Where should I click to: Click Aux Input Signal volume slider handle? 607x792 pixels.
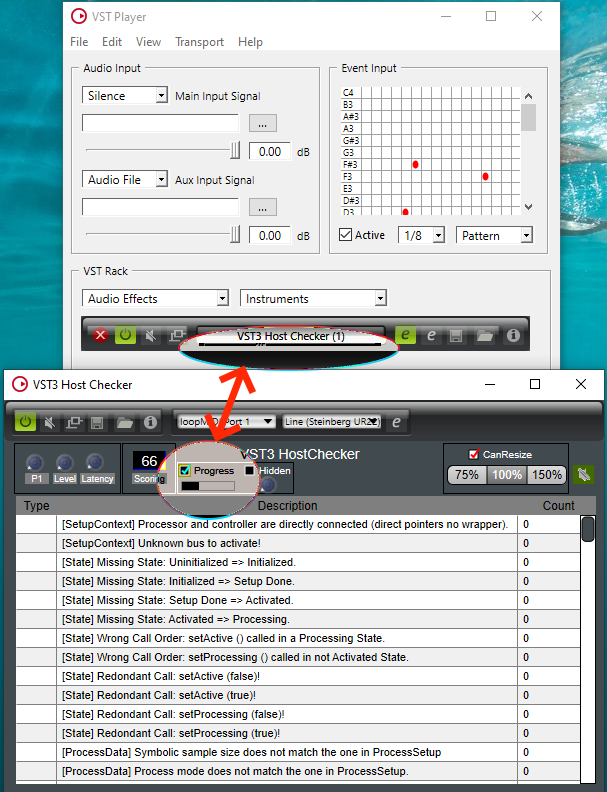pos(235,234)
